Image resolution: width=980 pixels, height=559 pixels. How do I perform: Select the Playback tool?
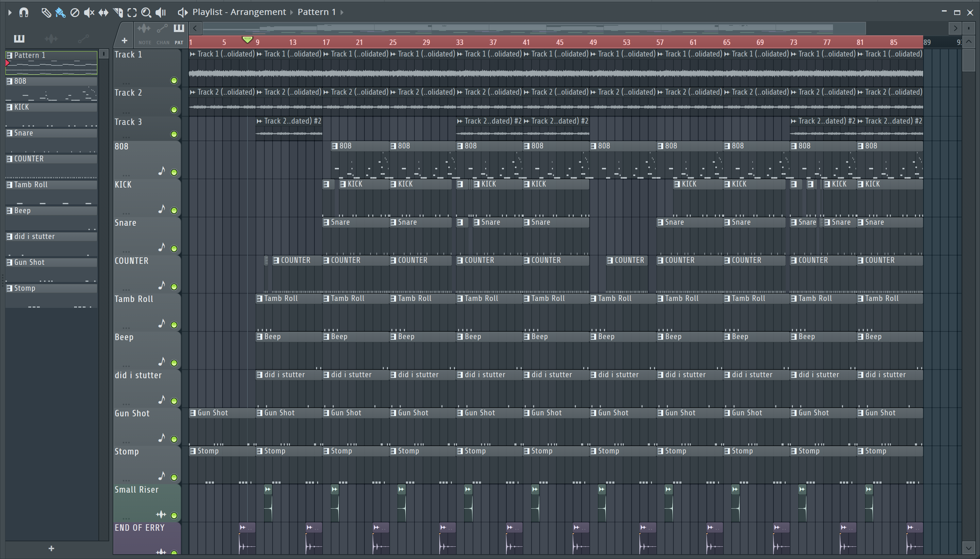(161, 13)
